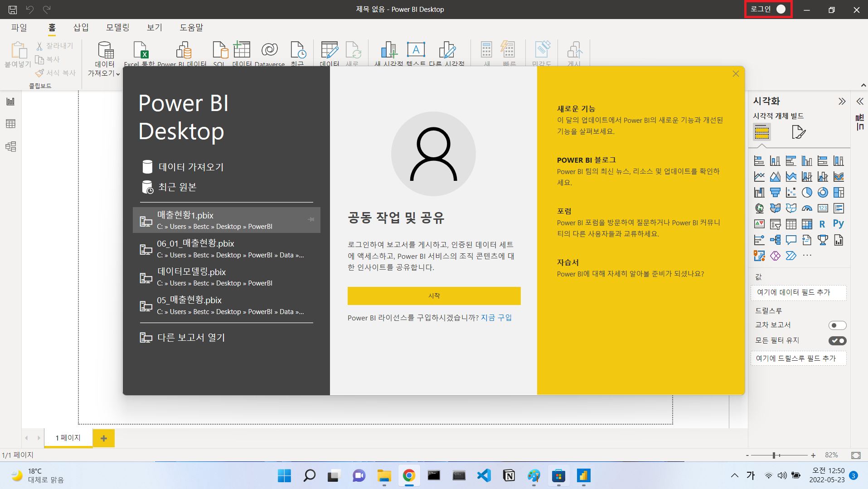
Task: Get more visuals via the ellipsis
Action: click(x=807, y=256)
